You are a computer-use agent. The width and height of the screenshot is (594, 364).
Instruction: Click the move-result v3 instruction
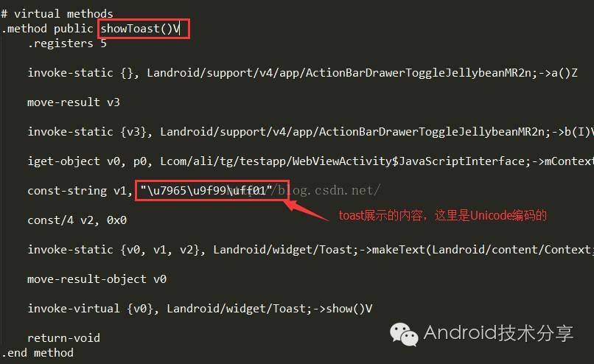pos(74,102)
